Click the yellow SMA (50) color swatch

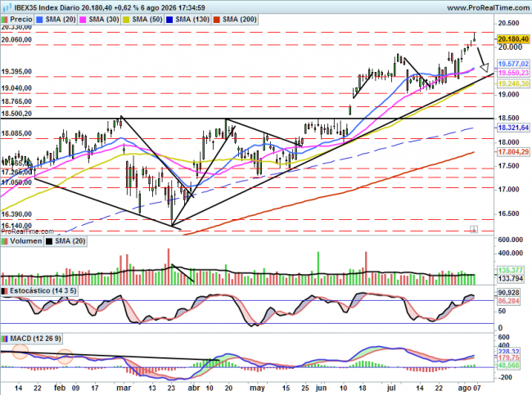click(x=126, y=20)
